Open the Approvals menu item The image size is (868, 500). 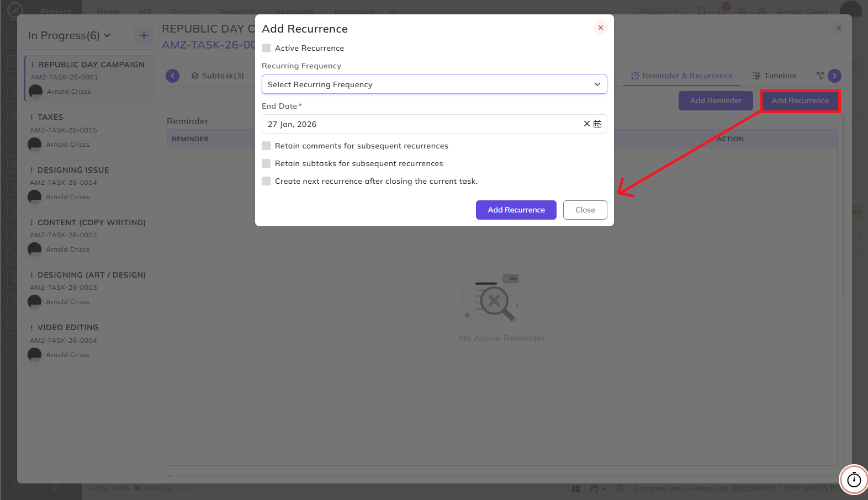pyautogui.click(x=294, y=12)
